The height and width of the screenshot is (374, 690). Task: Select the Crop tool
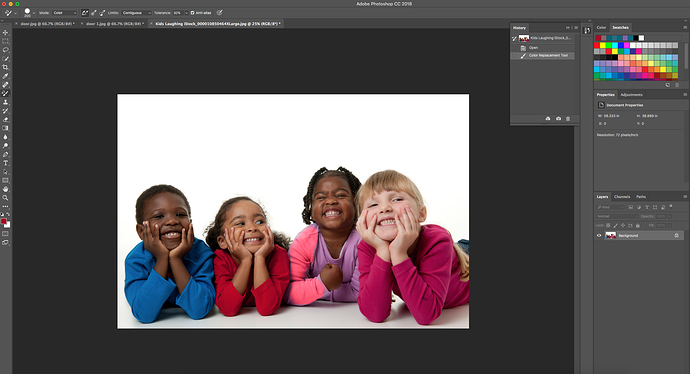click(x=5, y=67)
